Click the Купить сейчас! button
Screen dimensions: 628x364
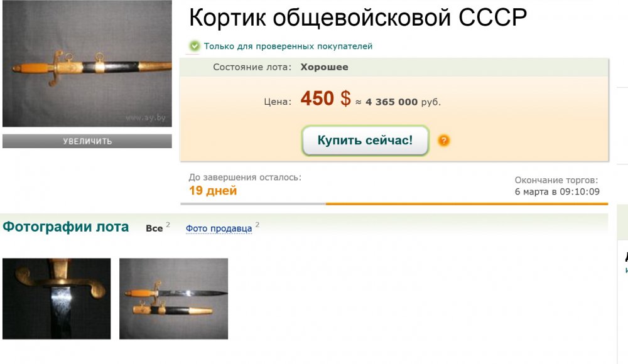(x=365, y=140)
